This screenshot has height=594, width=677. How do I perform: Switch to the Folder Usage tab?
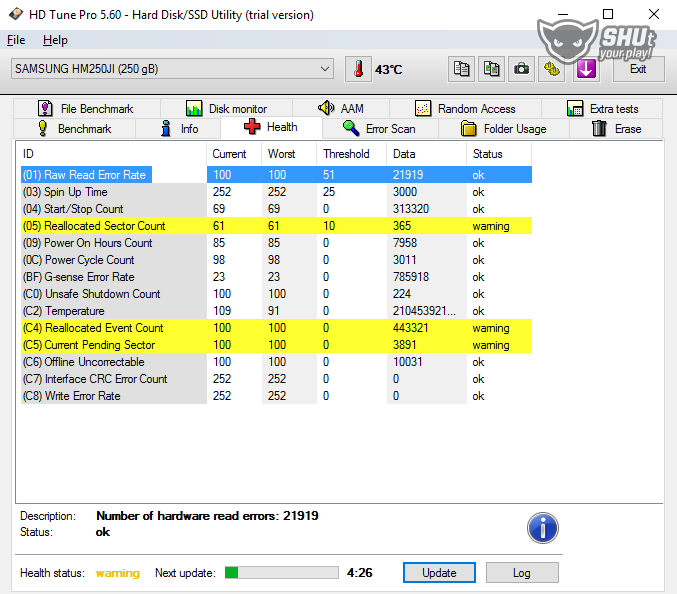pyautogui.click(x=504, y=129)
